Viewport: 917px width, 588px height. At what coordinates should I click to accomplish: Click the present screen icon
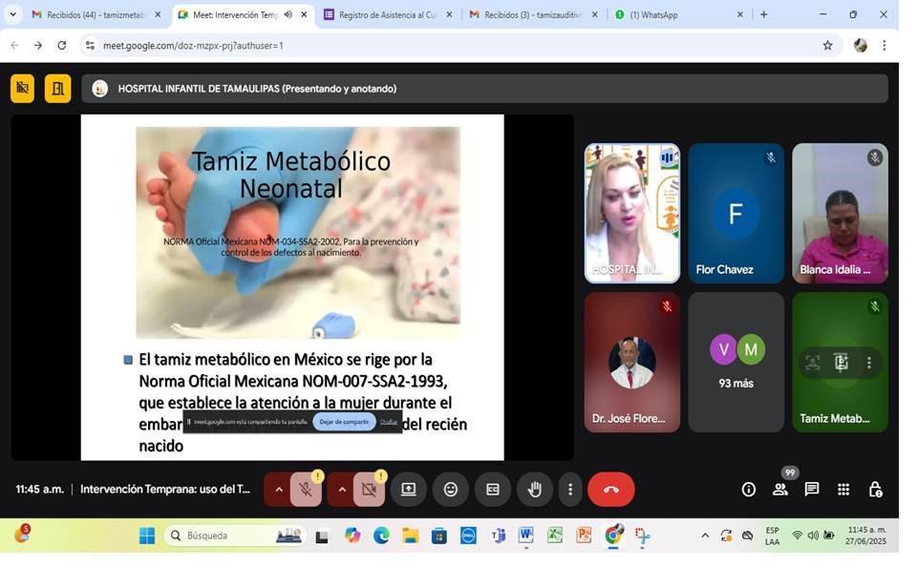point(409,490)
